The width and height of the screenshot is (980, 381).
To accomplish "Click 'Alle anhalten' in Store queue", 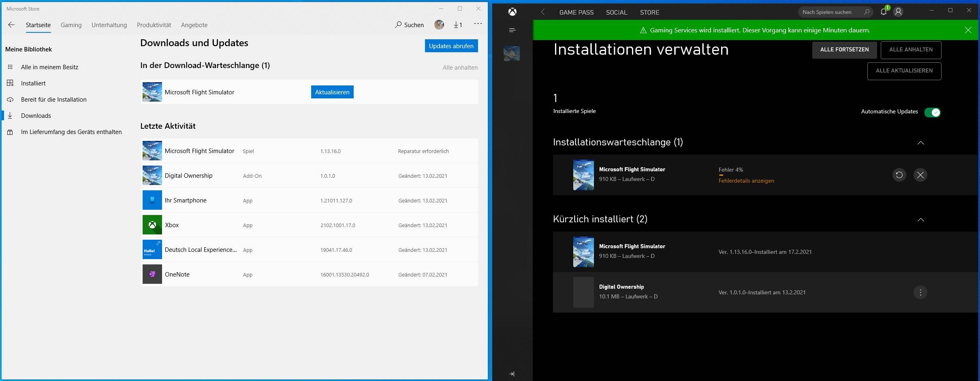I will tap(460, 68).
